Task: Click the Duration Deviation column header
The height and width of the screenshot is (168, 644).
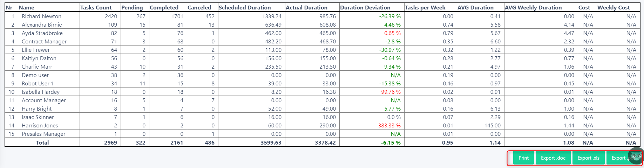Action: pos(365,7)
